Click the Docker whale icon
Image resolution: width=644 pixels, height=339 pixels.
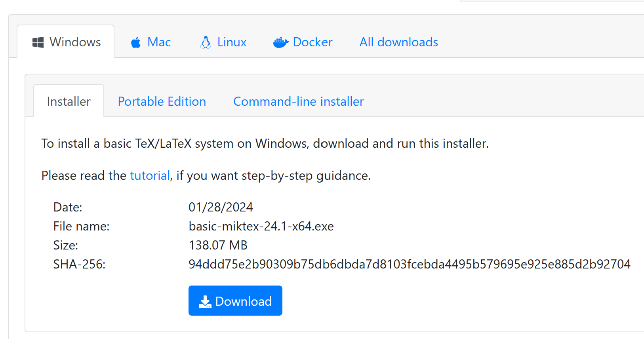click(281, 42)
